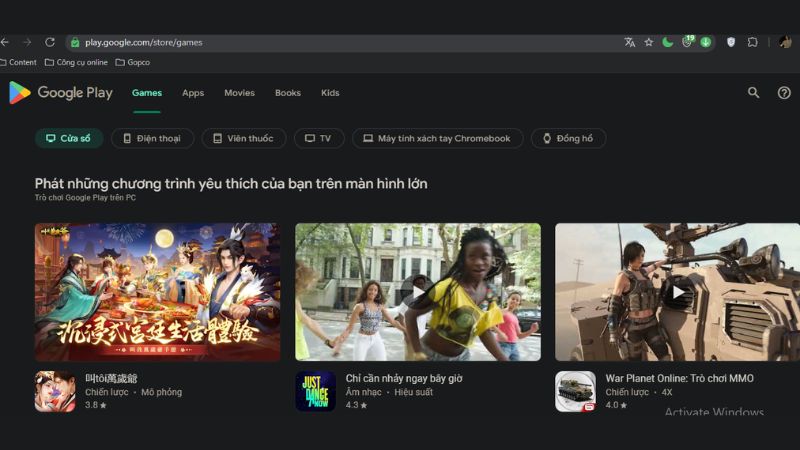Click the War Planet Online app icon
The width and height of the screenshot is (800, 450).
tap(575, 391)
